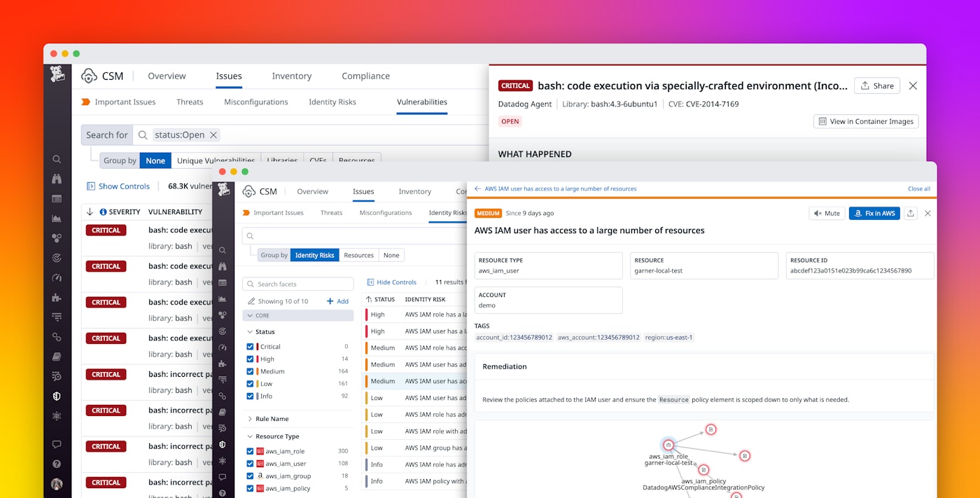The width and height of the screenshot is (980, 498).
Task: Click the View in Container Images button
Action: tap(865, 121)
